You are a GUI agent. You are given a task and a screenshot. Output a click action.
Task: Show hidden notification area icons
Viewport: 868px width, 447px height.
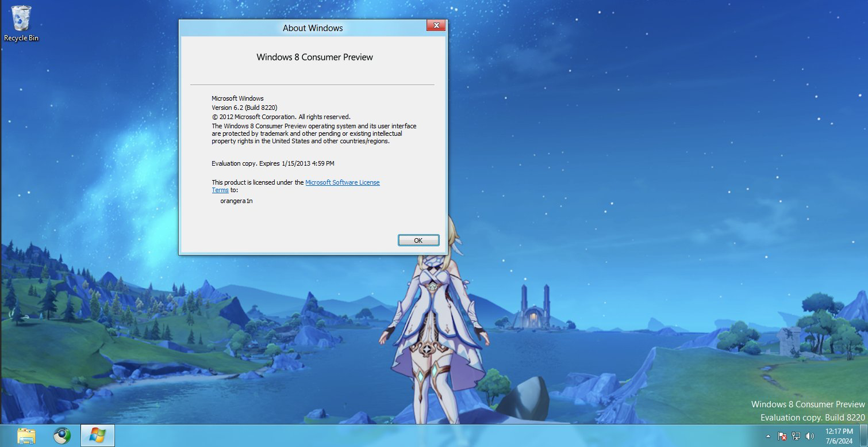(x=769, y=436)
